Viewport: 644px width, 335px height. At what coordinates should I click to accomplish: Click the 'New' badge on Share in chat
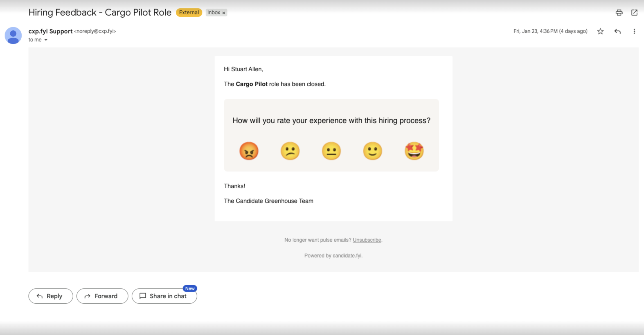point(190,288)
